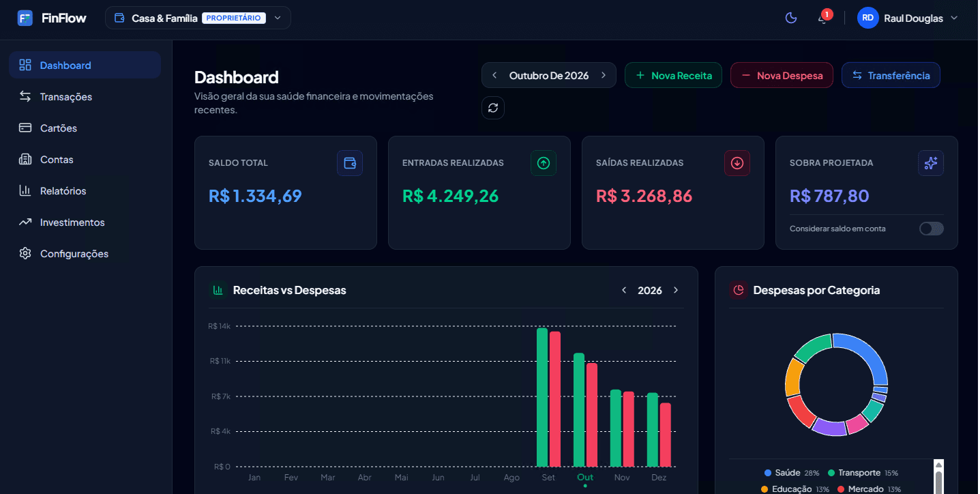The image size is (980, 494).
Task: Click the Out month label on chart axis
Action: coord(585,478)
